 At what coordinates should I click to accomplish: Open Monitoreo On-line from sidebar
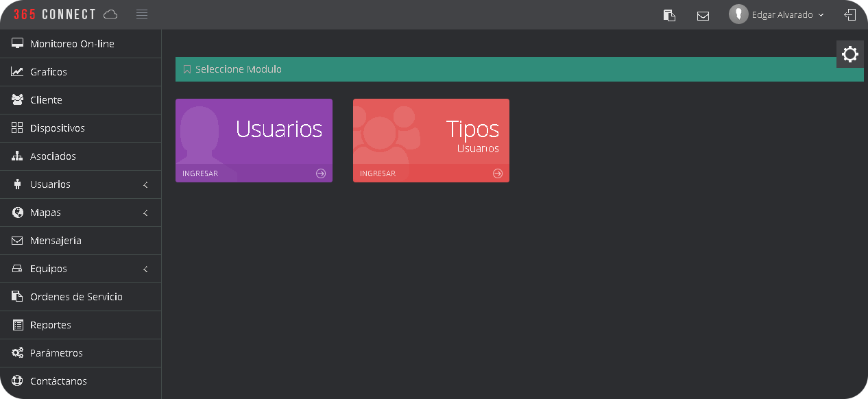pyautogui.click(x=72, y=44)
